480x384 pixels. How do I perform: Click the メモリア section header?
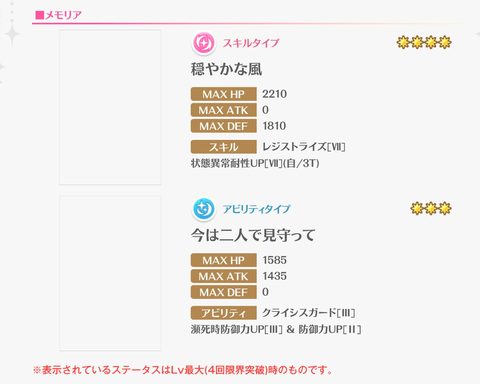59,15
